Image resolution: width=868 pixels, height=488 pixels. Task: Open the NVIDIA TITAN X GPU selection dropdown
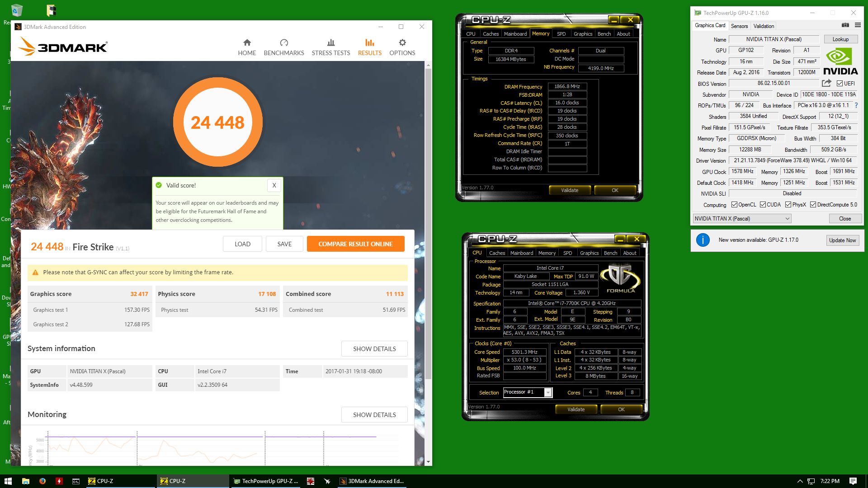point(742,219)
